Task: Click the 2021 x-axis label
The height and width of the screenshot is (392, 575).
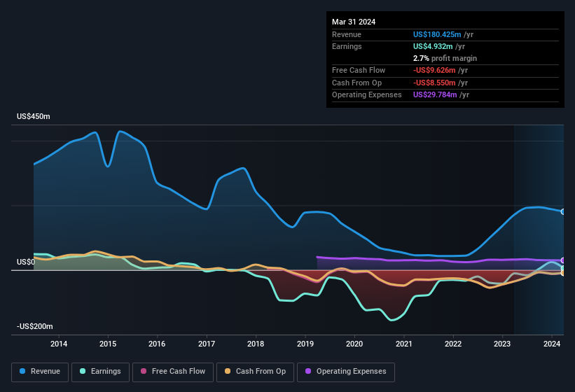Action: point(403,344)
